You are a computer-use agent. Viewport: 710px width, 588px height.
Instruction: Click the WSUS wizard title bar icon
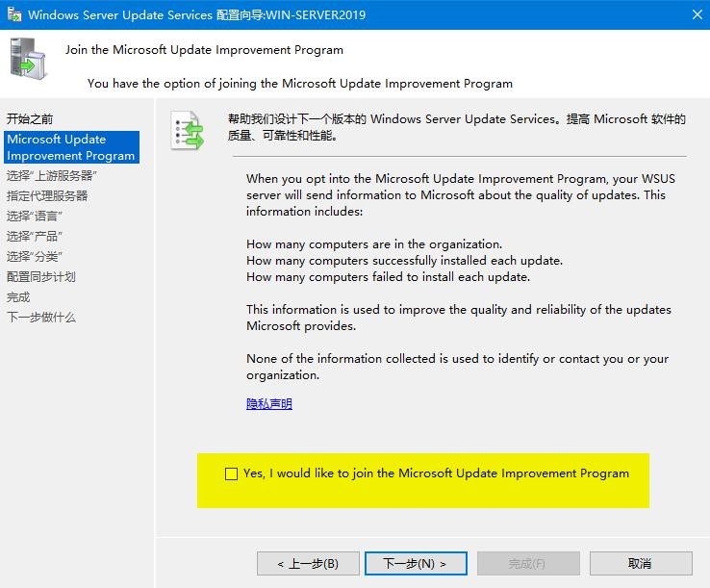click(x=13, y=15)
